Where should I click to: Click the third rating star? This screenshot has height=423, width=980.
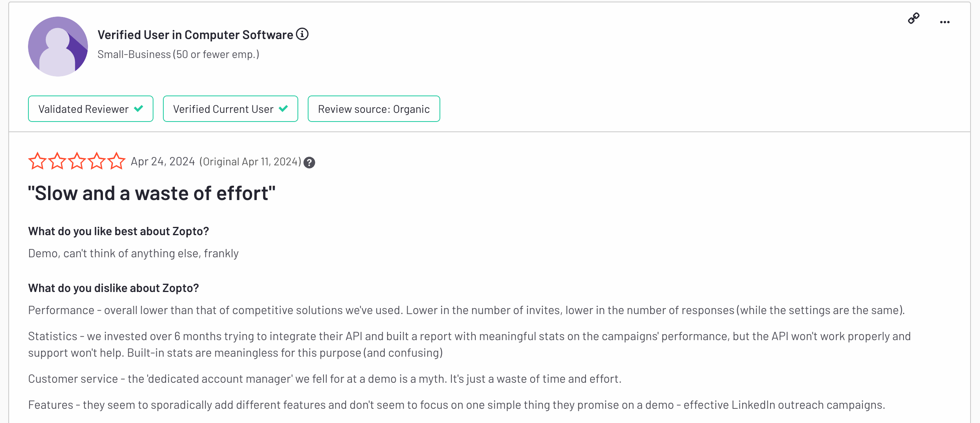(x=77, y=161)
